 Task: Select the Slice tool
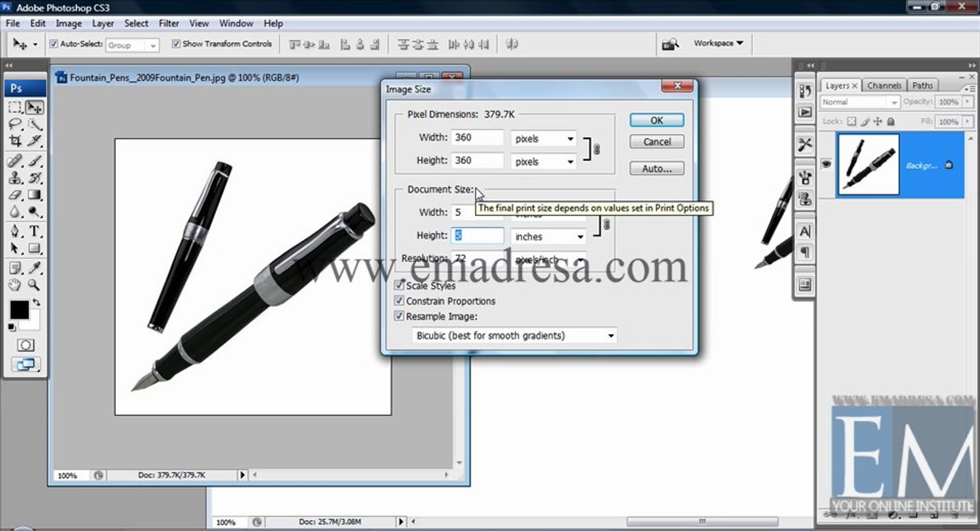[35, 140]
